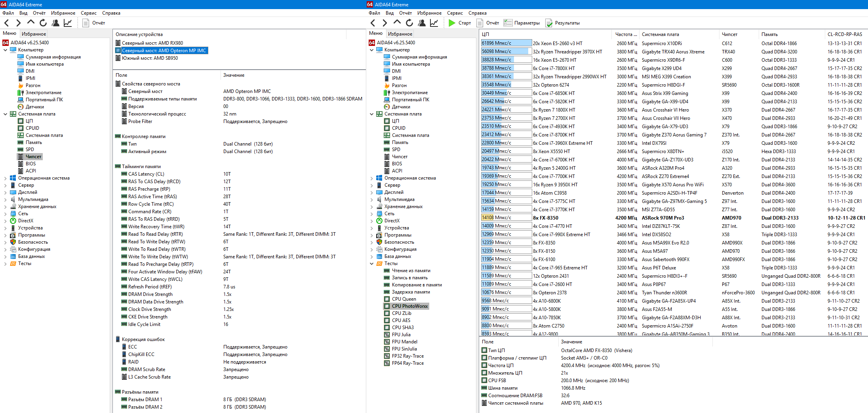This screenshot has width=868, height=413.
Task: Select Южный мост: AMD SB950 device
Action: [x=147, y=58]
